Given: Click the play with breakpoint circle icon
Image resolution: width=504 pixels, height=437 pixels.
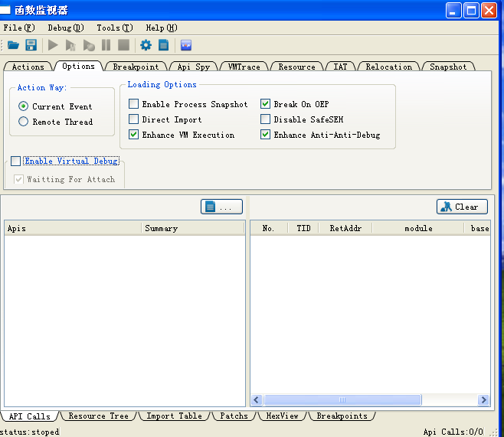Looking at the screenshot, I should [89, 45].
